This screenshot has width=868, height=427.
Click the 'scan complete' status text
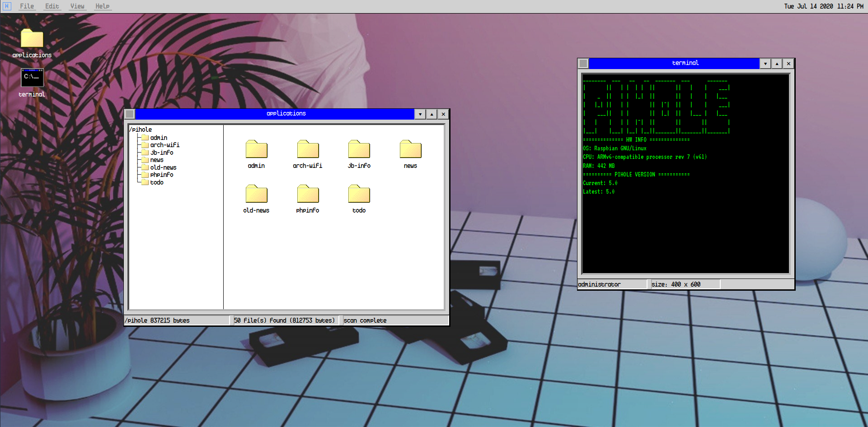tap(365, 320)
